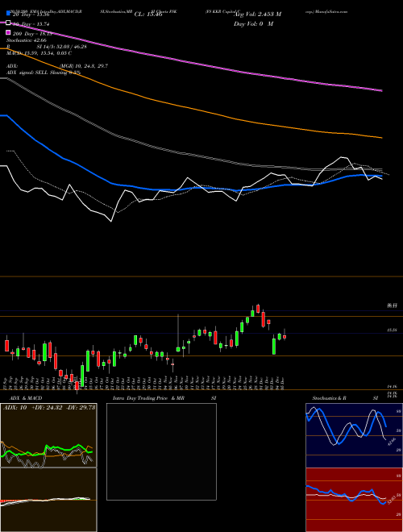Click the ADX +DY -DY header readout
Screen dimensions: 403x532
click(49, 407)
